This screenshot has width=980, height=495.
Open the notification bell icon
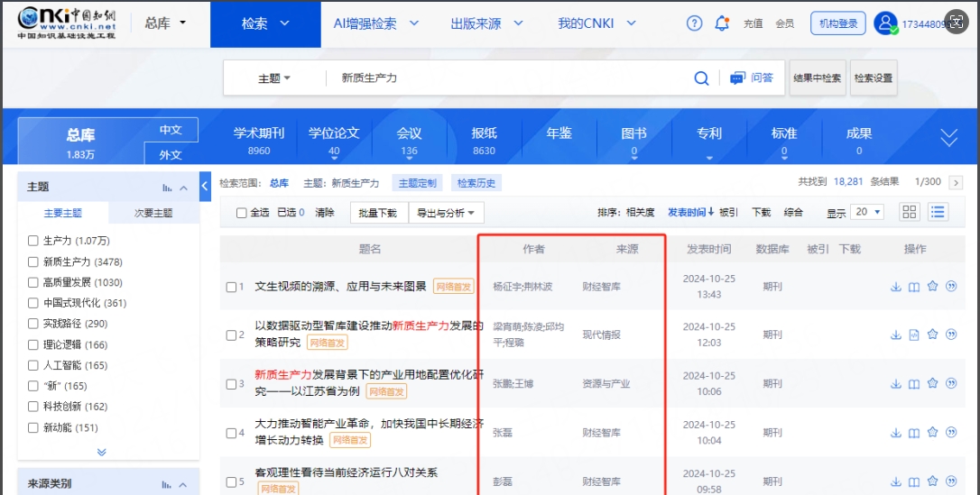click(722, 23)
